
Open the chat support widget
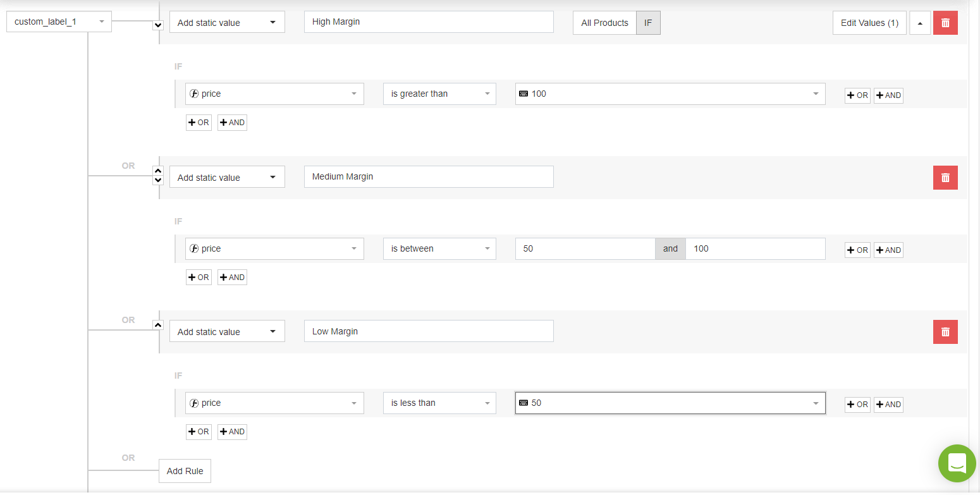click(957, 463)
